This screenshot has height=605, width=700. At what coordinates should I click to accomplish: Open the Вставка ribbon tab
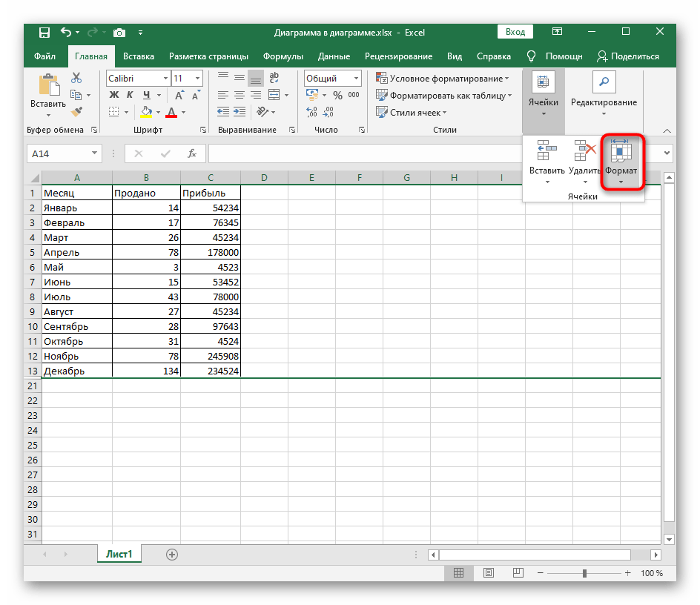point(139,56)
